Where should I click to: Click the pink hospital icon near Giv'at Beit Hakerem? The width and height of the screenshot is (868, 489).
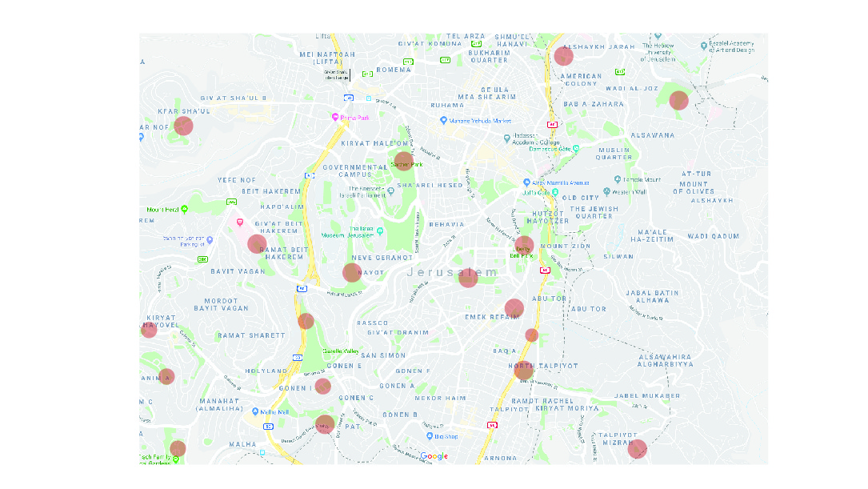point(240,222)
